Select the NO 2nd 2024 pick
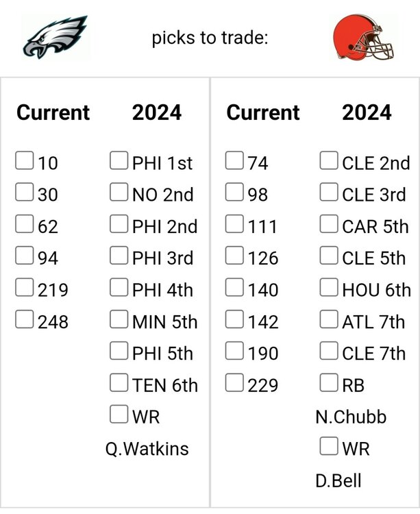The width and height of the screenshot is (420, 514). pyautogui.click(x=119, y=193)
